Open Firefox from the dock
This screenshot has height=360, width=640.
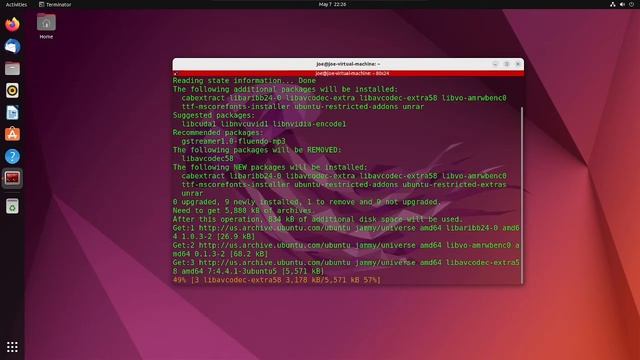pyautogui.click(x=12, y=24)
